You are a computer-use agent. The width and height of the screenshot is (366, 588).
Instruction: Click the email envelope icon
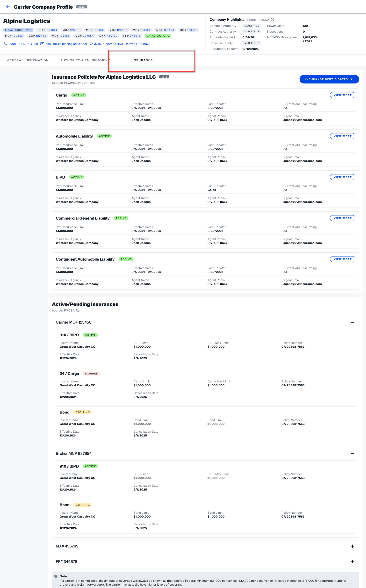[42, 44]
